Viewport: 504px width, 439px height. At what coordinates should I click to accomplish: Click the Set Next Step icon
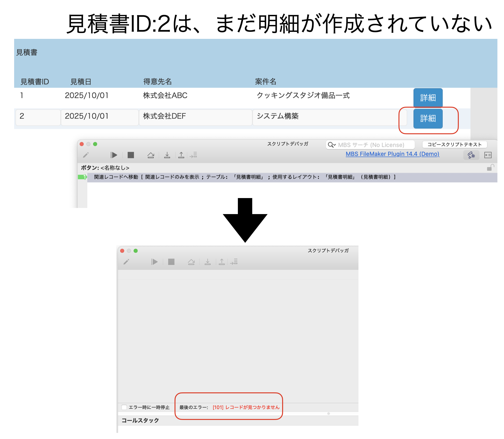(x=194, y=155)
